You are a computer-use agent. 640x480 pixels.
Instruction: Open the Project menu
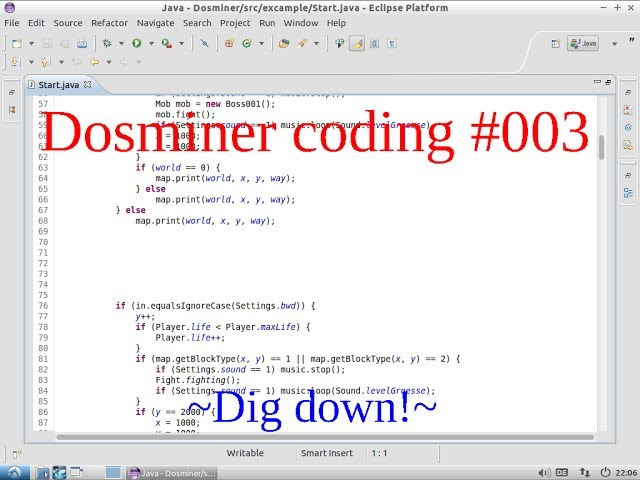click(x=235, y=23)
